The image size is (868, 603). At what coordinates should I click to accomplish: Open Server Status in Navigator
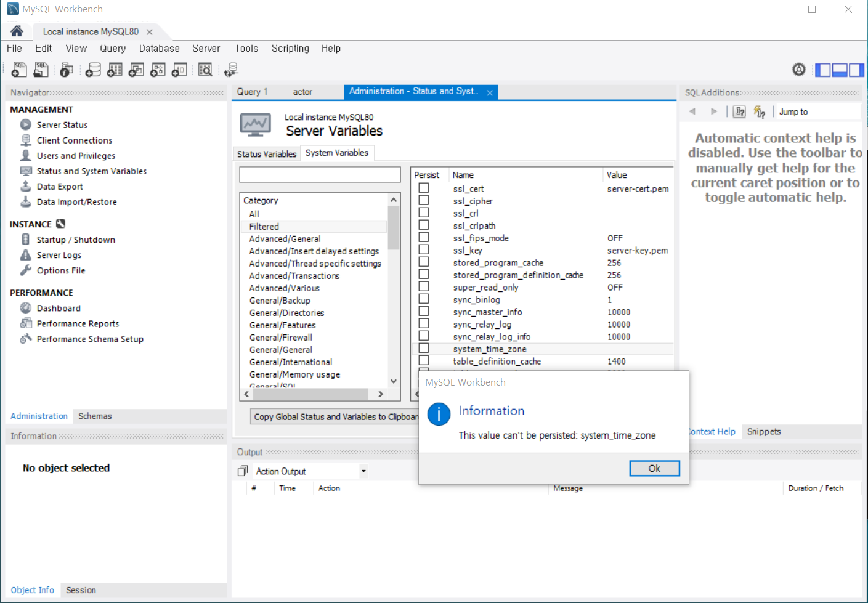[x=62, y=125]
